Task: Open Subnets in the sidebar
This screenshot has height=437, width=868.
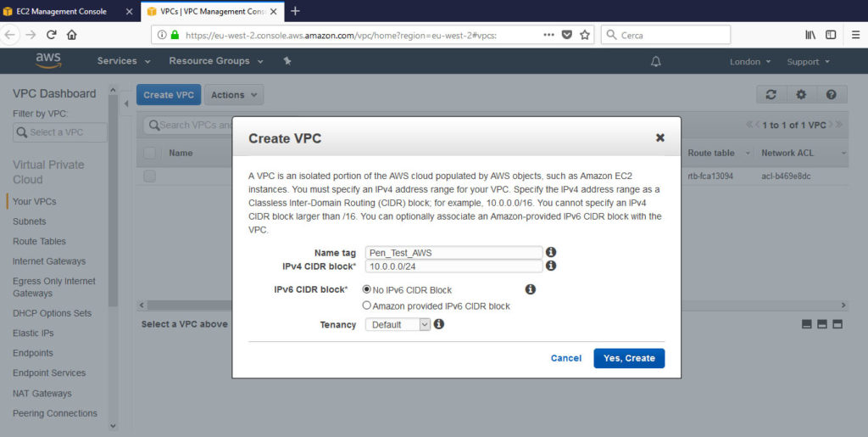Action: coord(30,221)
